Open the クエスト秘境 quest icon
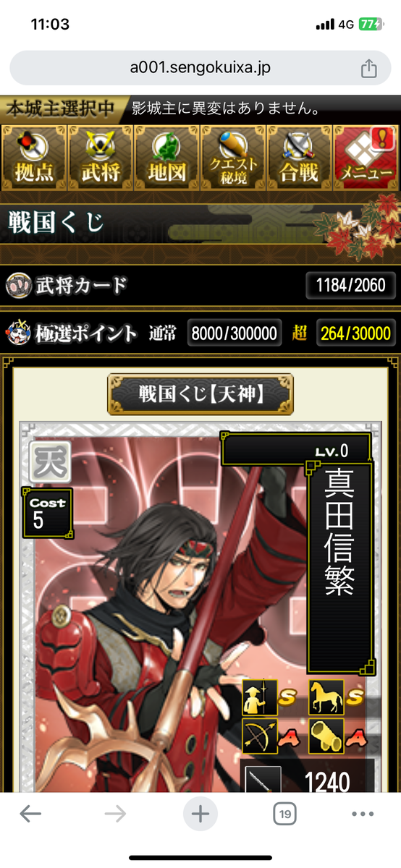The height and width of the screenshot is (868, 401). 233,158
